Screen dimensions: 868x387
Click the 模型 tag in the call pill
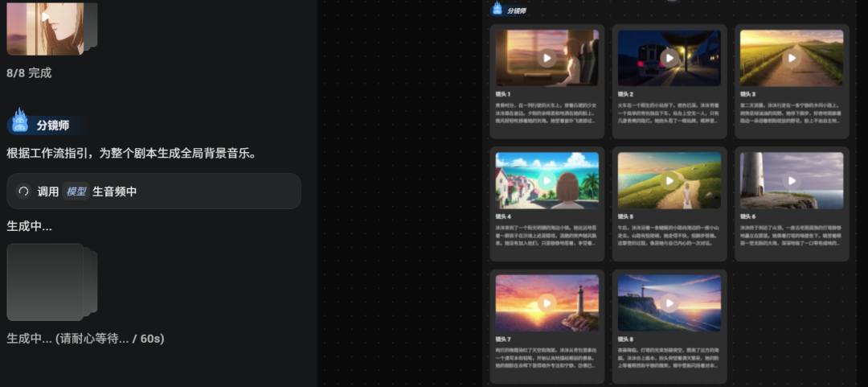tap(76, 191)
